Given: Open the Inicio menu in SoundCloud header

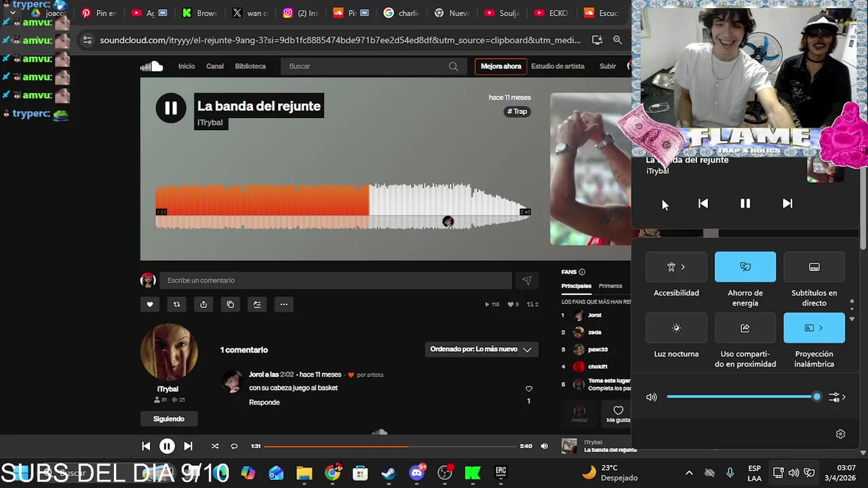Looking at the screenshot, I should [x=186, y=66].
